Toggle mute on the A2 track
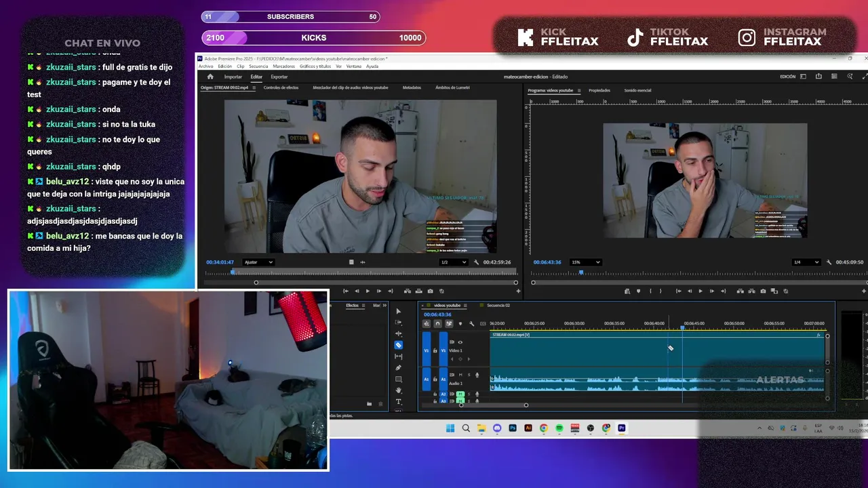The image size is (868, 488). pos(460,394)
